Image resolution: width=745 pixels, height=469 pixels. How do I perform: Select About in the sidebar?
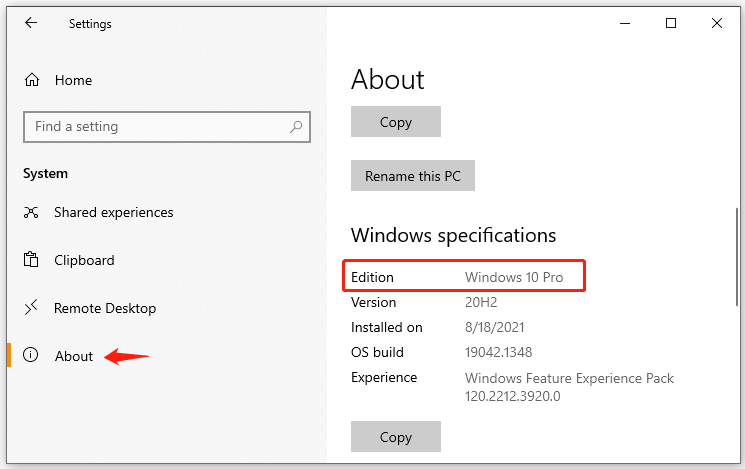click(74, 356)
